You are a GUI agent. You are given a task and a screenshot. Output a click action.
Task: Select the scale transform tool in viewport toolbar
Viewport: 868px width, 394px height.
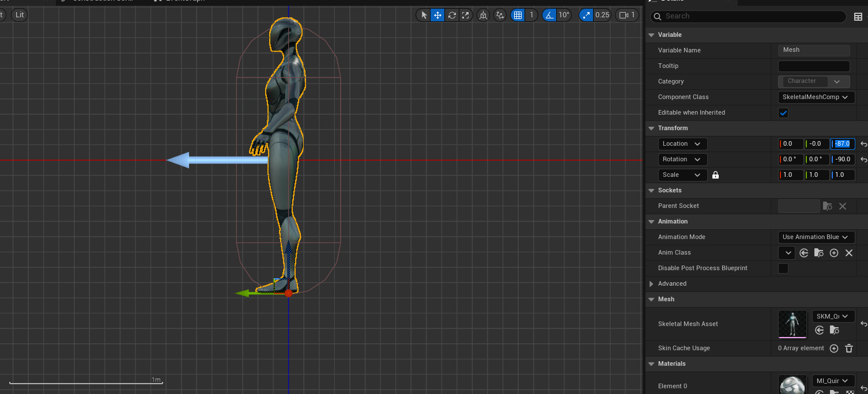(466, 15)
